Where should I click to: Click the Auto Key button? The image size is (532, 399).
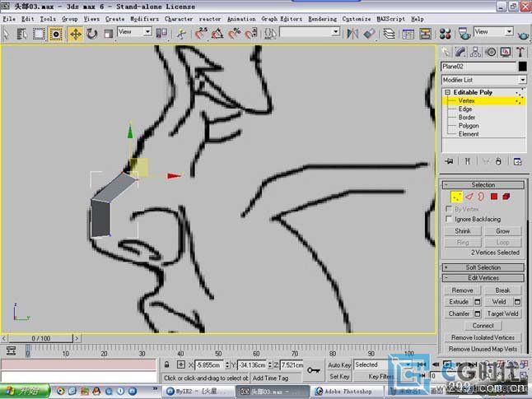click(x=339, y=365)
